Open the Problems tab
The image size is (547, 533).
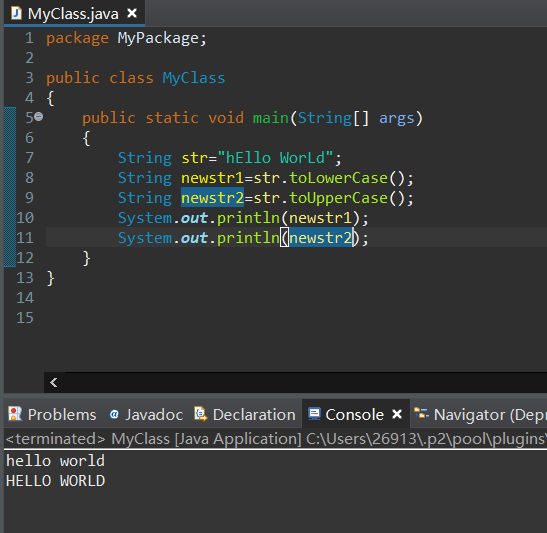click(x=52, y=414)
